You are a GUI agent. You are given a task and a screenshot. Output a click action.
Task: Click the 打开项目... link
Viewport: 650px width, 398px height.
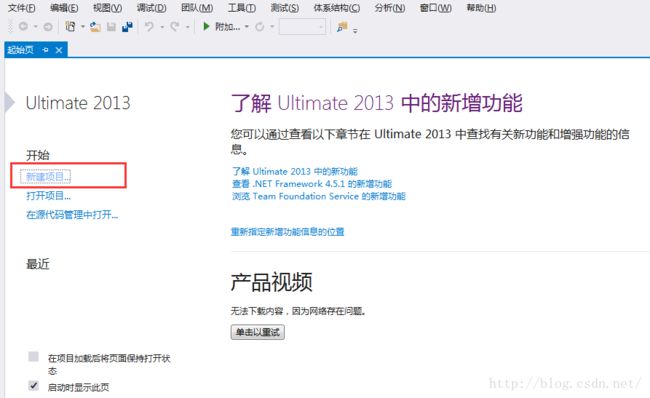click(48, 196)
